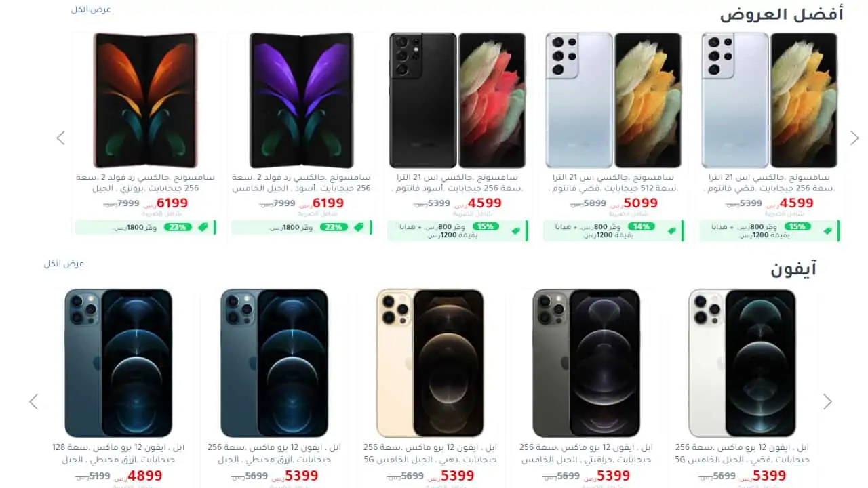Image resolution: width=868 pixels, height=488 pixels.
Task: Open the gold iPhone 12 Pro Max image
Action: pyautogui.click(x=431, y=363)
